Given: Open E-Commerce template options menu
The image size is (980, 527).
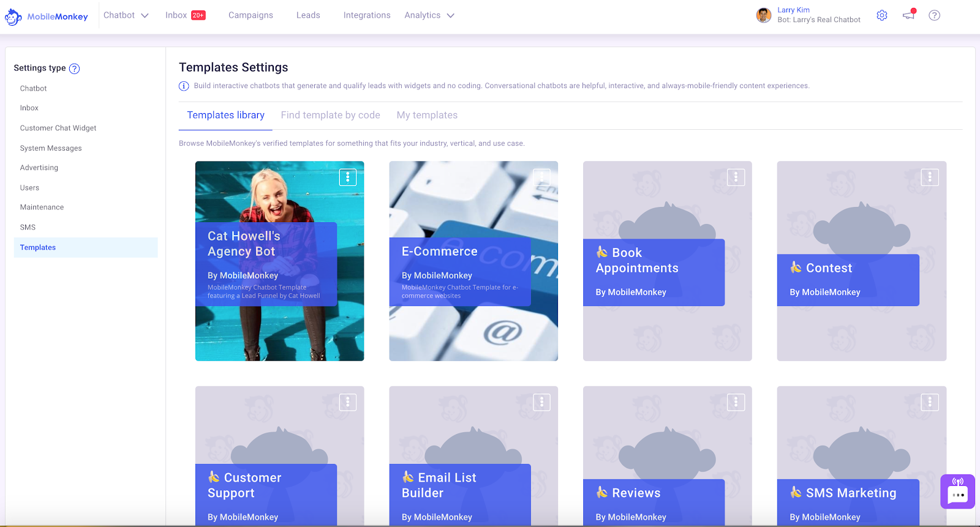Looking at the screenshot, I should pyautogui.click(x=541, y=178).
